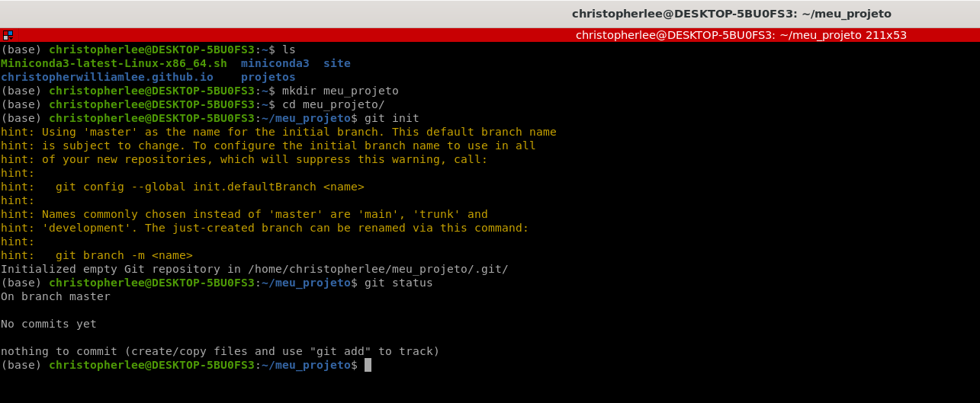Click the Terminator grid icon in the titlebar
This screenshot has height=403, width=980.
point(7,35)
